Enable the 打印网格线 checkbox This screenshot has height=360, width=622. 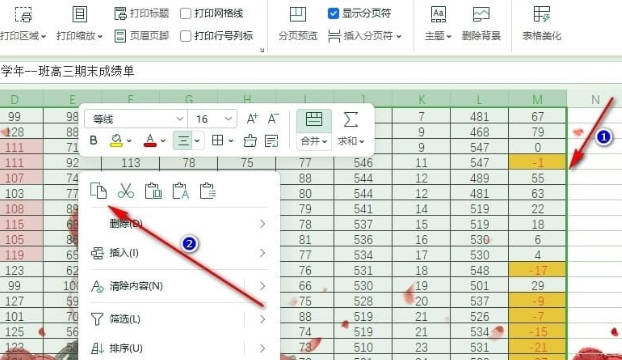tap(185, 13)
